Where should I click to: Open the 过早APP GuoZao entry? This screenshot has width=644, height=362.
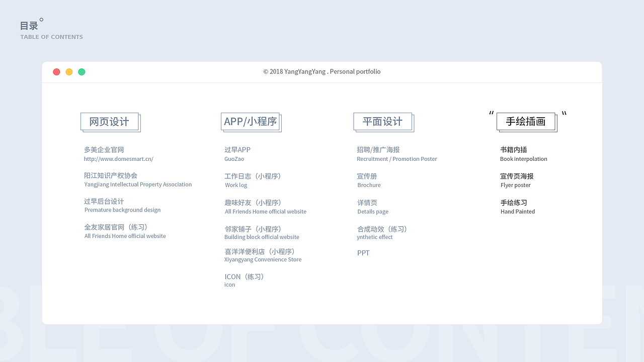(x=237, y=149)
